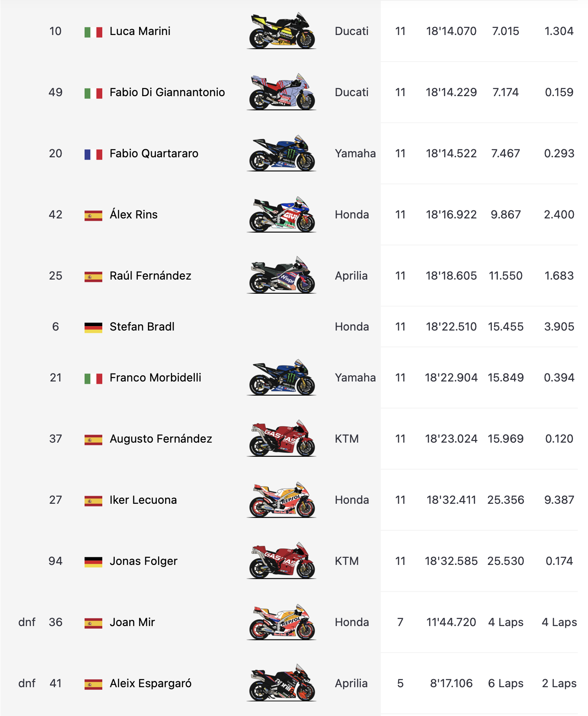Click Iker Lecuona's Repsol Honda bike icon
This screenshot has height=716, width=588.
282,500
